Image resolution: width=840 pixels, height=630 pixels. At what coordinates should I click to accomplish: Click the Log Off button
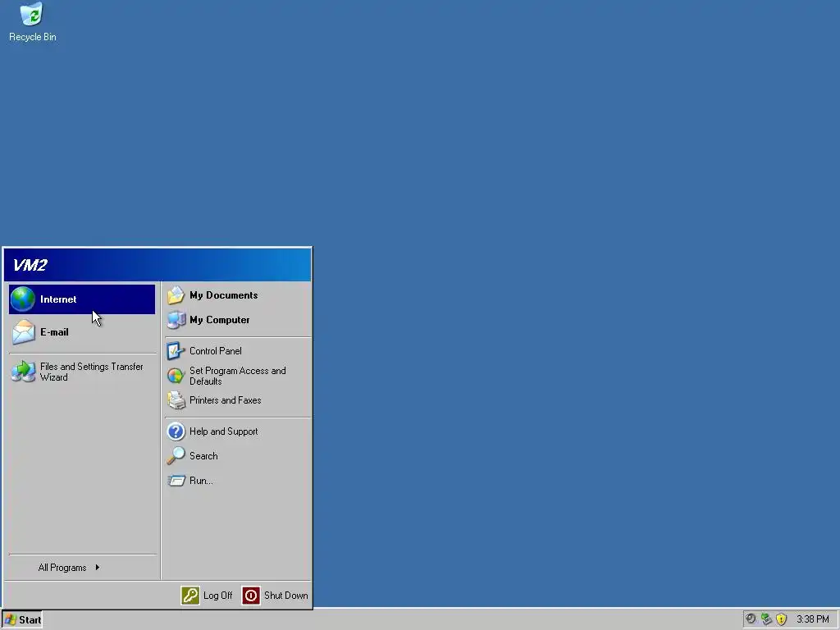click(208, 596)
